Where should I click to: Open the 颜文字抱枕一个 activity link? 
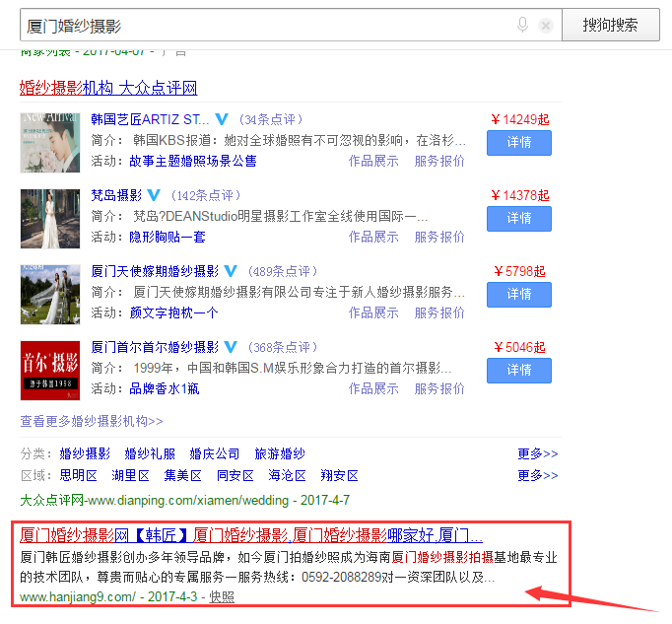coord(173,312)
